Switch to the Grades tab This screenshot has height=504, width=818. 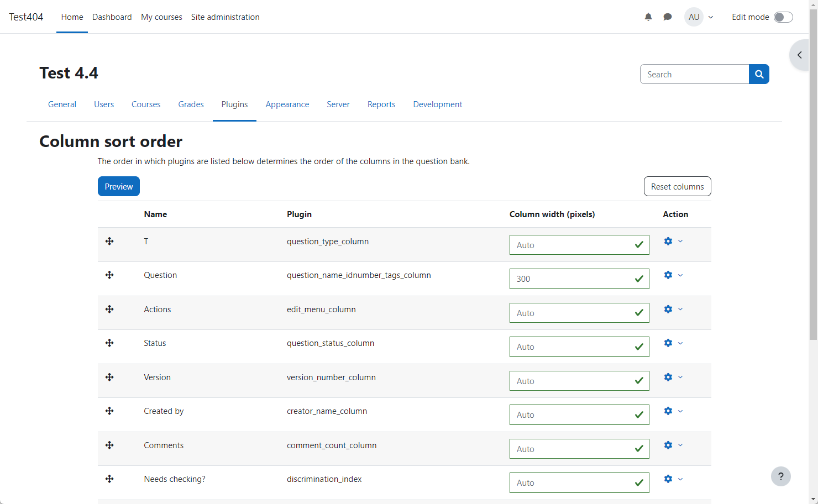point(191,104)
